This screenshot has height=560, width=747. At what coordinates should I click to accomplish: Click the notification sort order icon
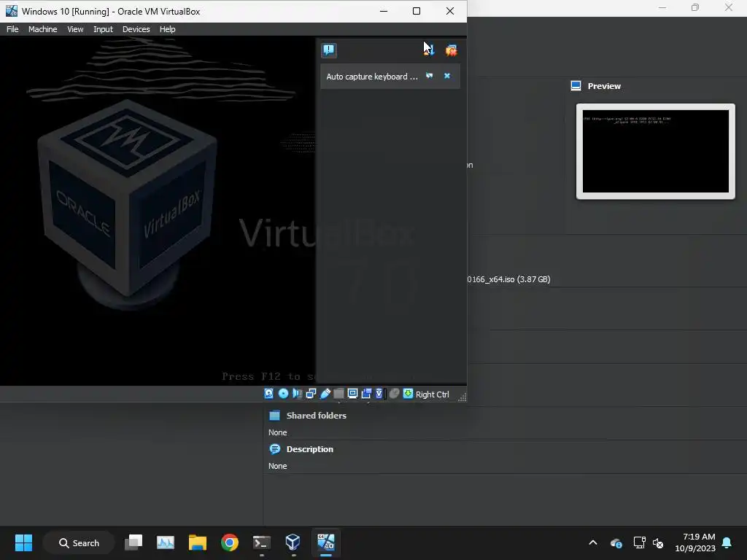pyautogui.click(x=429, y=50)
